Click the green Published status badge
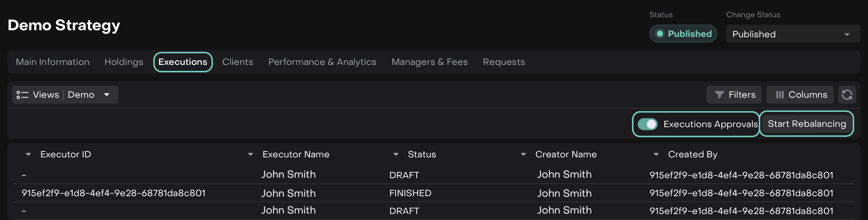Screen dimensions: 868x220 tap(683, 34)
